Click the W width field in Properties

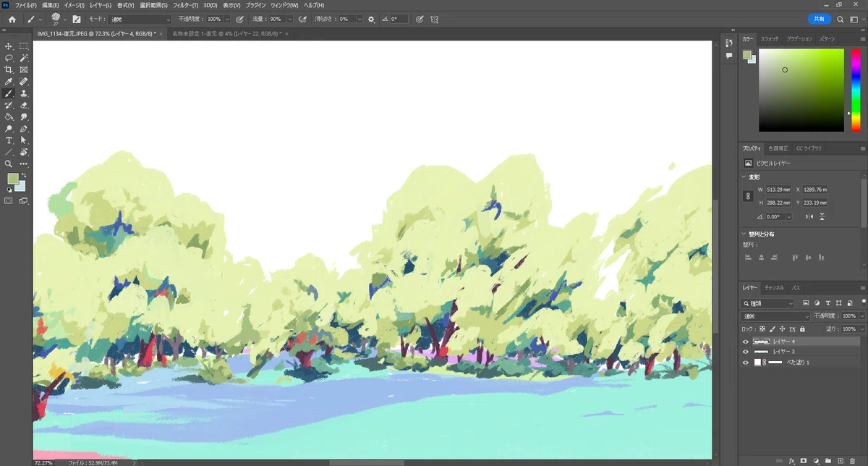click(x=779, y=190)
